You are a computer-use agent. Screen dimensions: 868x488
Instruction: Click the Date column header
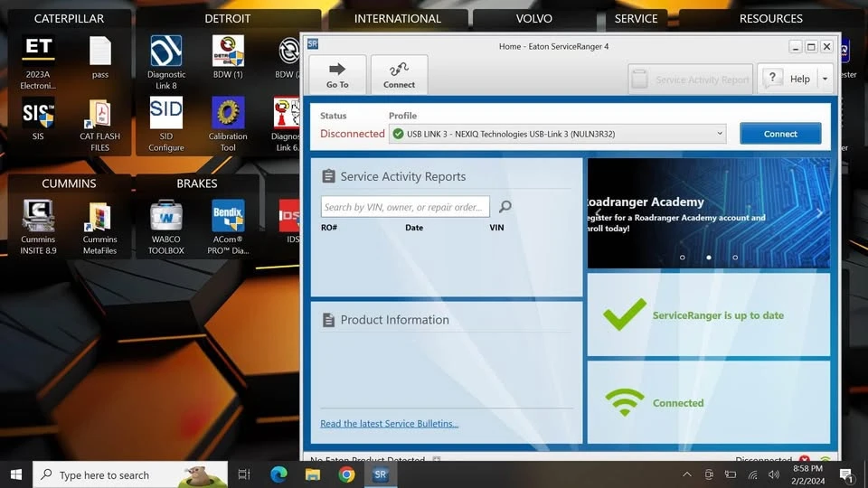pyautogui.click(x=414, y=228)
